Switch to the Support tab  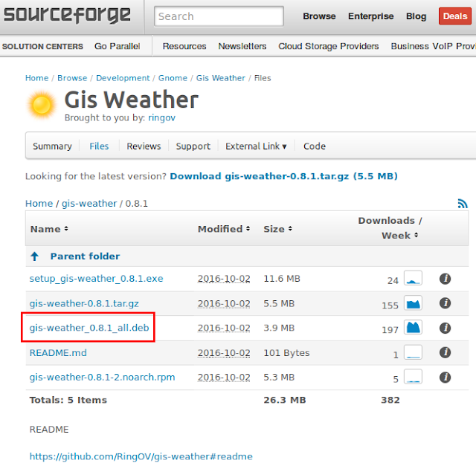click(x=193, y=146)
